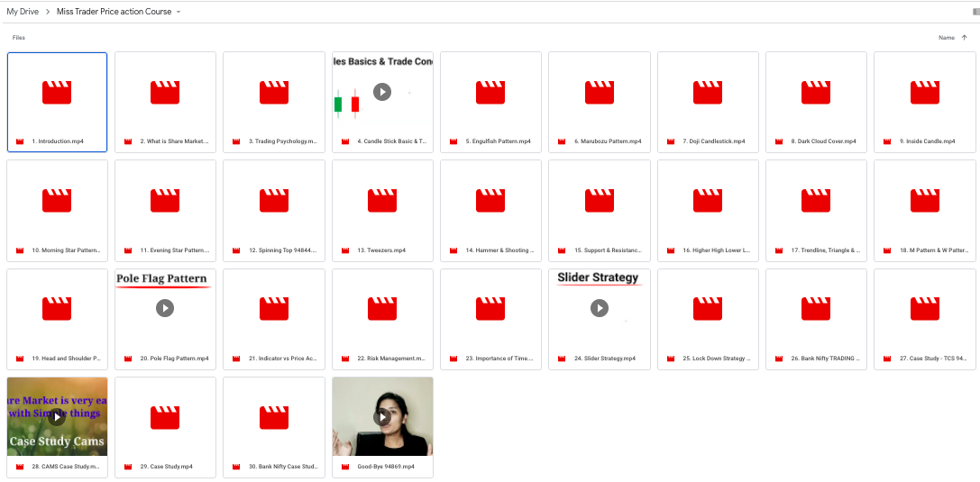Reverse sort direction with the arrow icon

(x=964, y=38)
